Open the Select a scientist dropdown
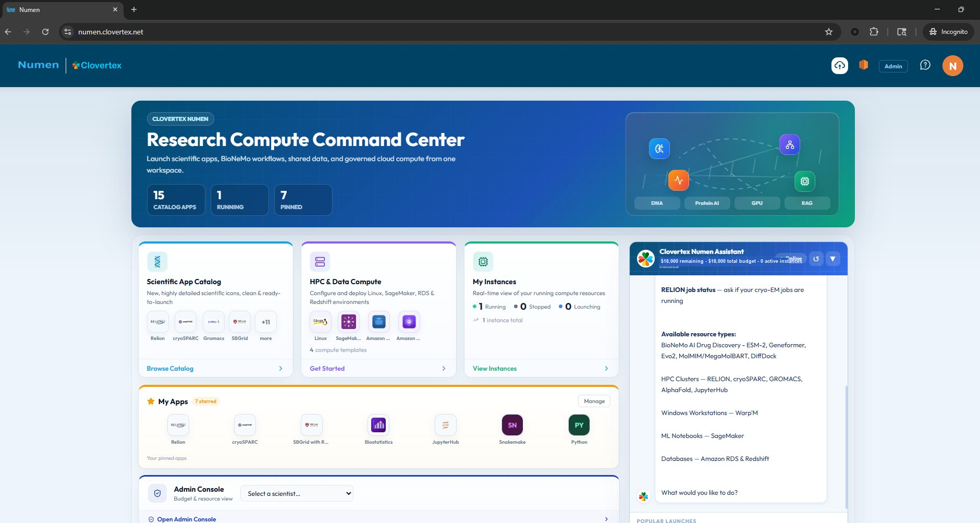This screenshot has width=980, height=523. (x=297, y=493)
